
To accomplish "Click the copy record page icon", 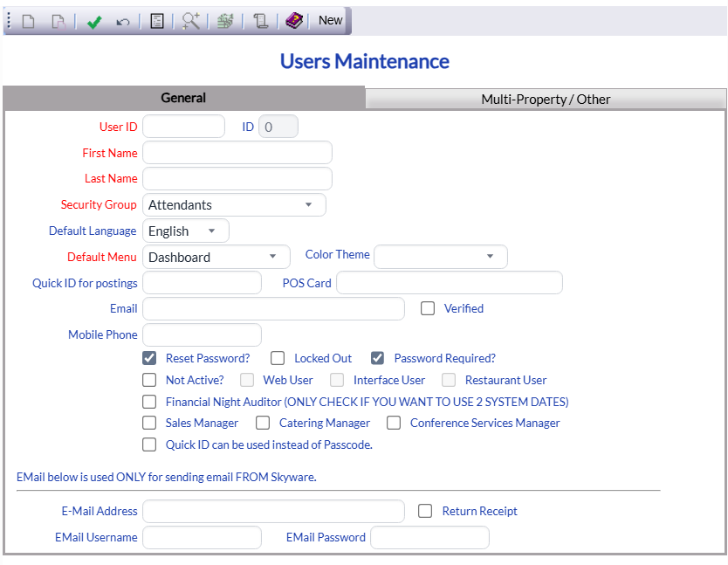I will click(x=58, y=21).
